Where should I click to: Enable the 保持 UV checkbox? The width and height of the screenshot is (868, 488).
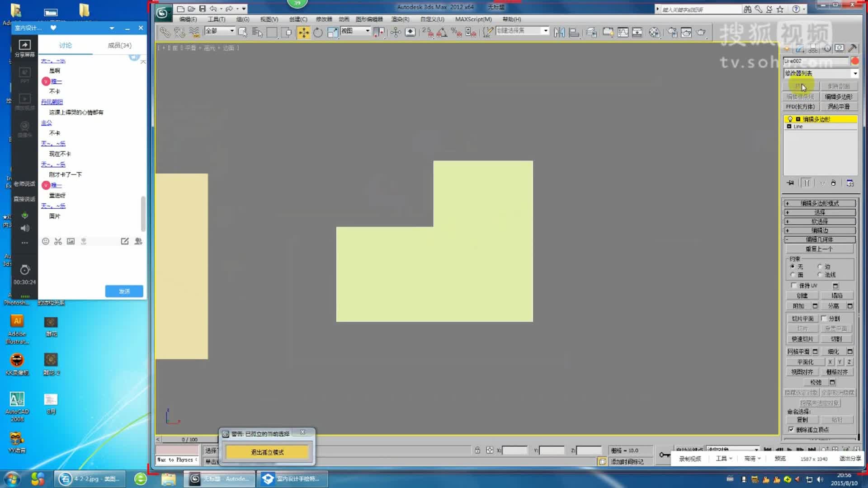794,286
